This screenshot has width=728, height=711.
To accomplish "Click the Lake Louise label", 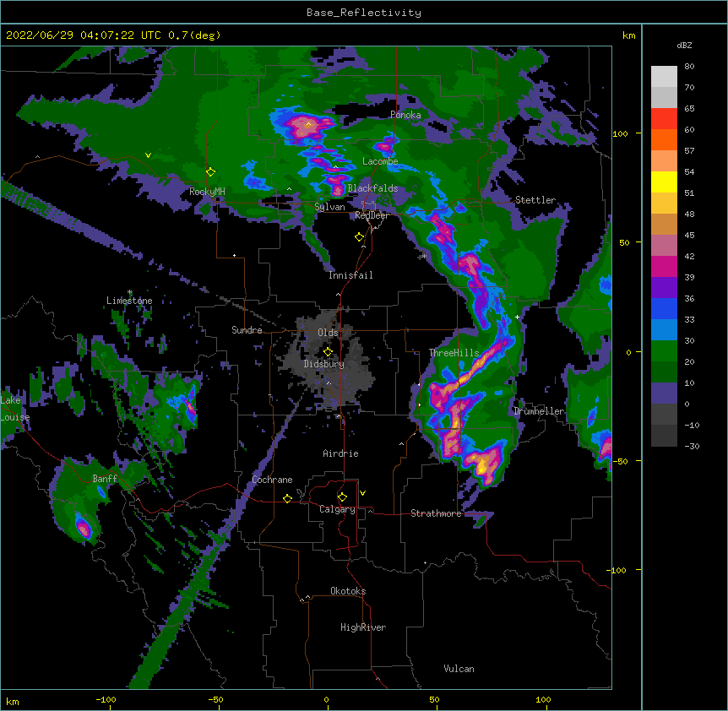I will [14, 409].
